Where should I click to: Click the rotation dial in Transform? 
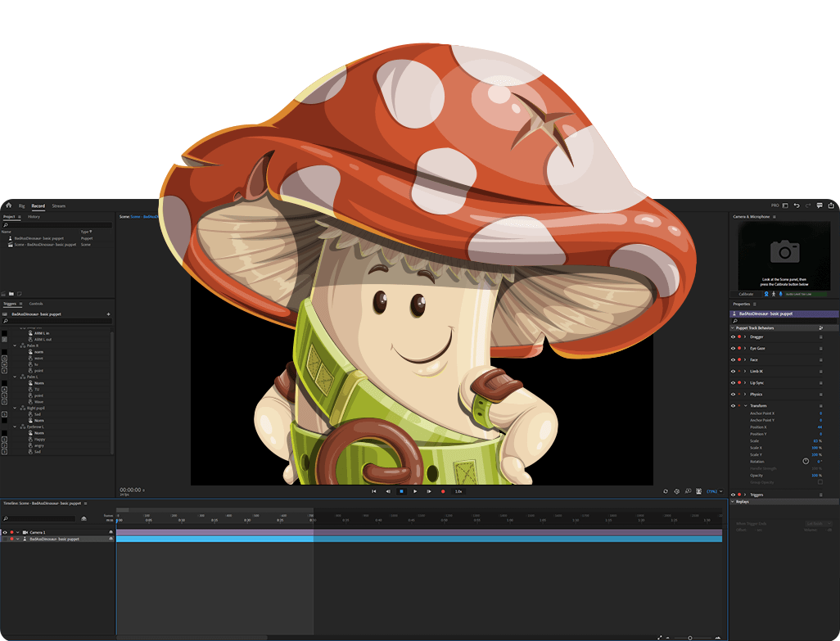(806, 462)
